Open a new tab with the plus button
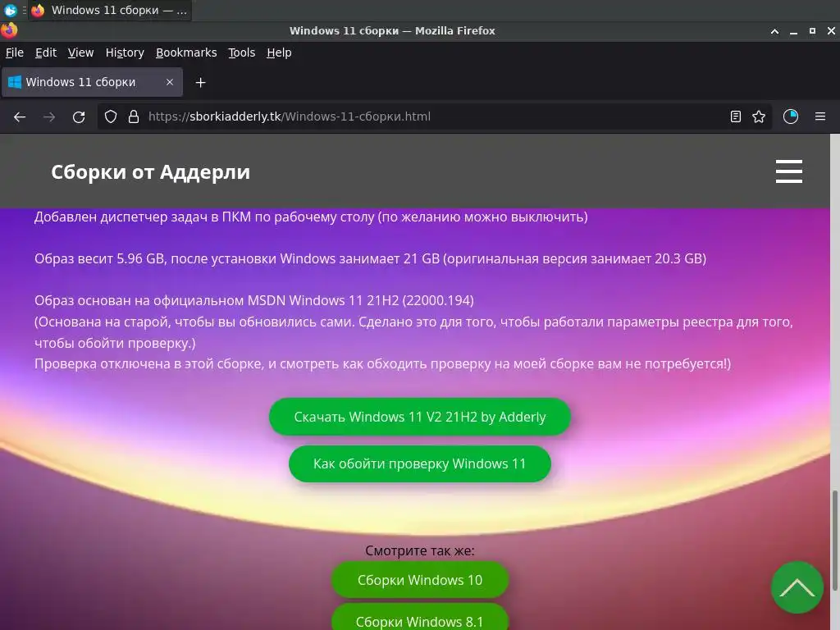The image size is (840, 630). click(x=200, y=83)
